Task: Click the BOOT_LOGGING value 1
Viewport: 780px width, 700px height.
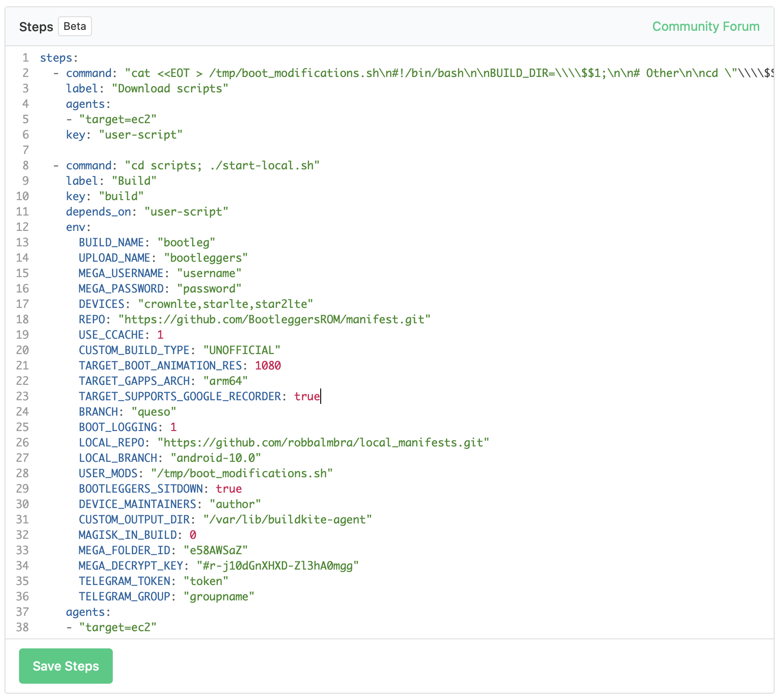Action: pos(173,427)
